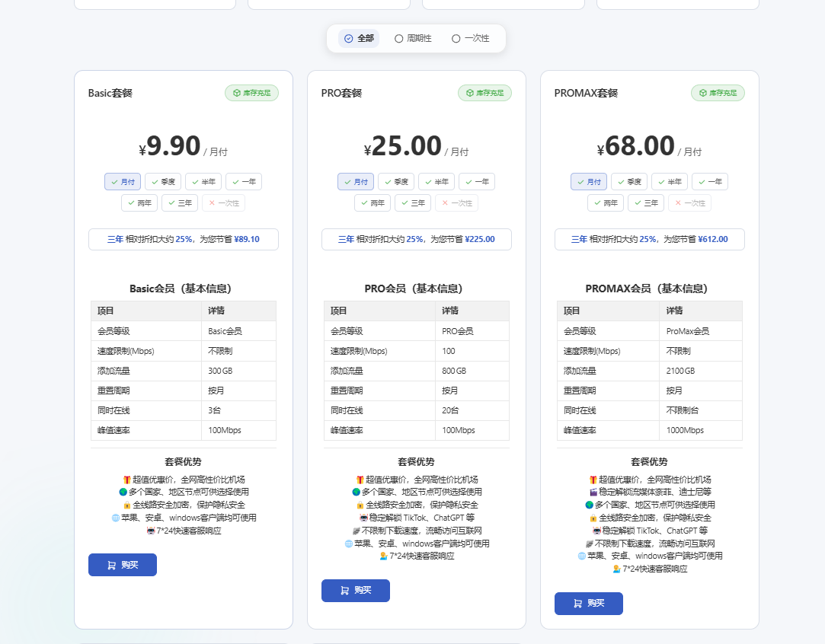Switch PRO套餐 to 两年 billing
The height and width of the screenshot is (644, 825).
coord(373,203)
